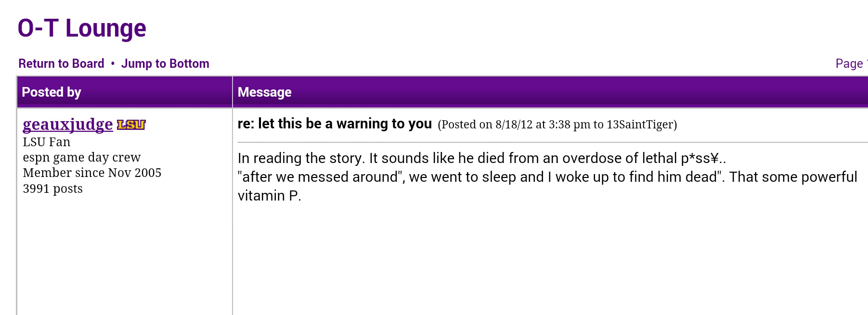
Task: Click the Return to Board link
Action: pos(61,63)
